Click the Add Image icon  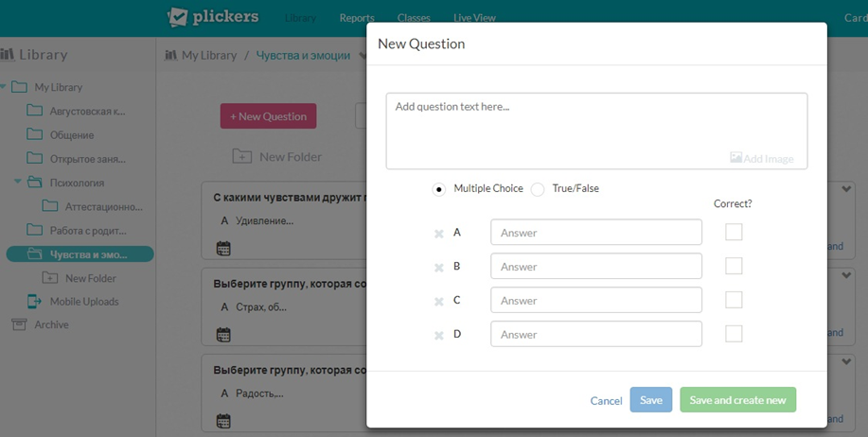[x=735, y=159]
